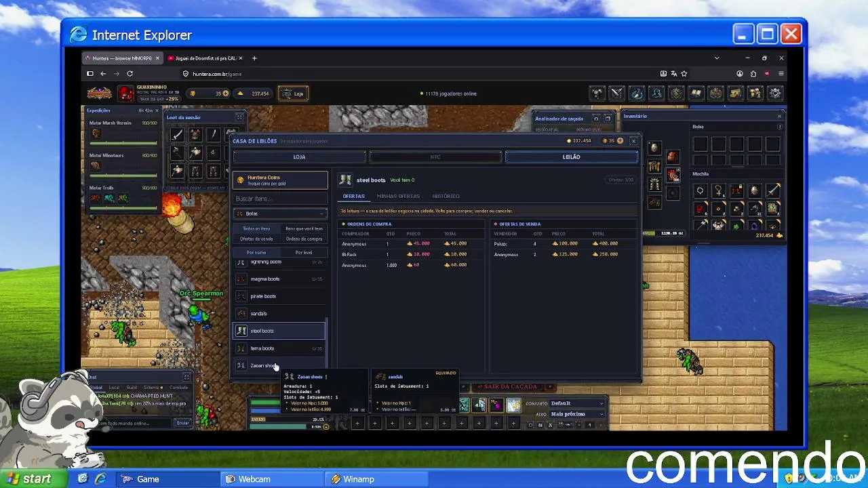Screen dimensions: 868x488
Task: Reset the Analisador de caçada
Action: [x=596, y=119]
